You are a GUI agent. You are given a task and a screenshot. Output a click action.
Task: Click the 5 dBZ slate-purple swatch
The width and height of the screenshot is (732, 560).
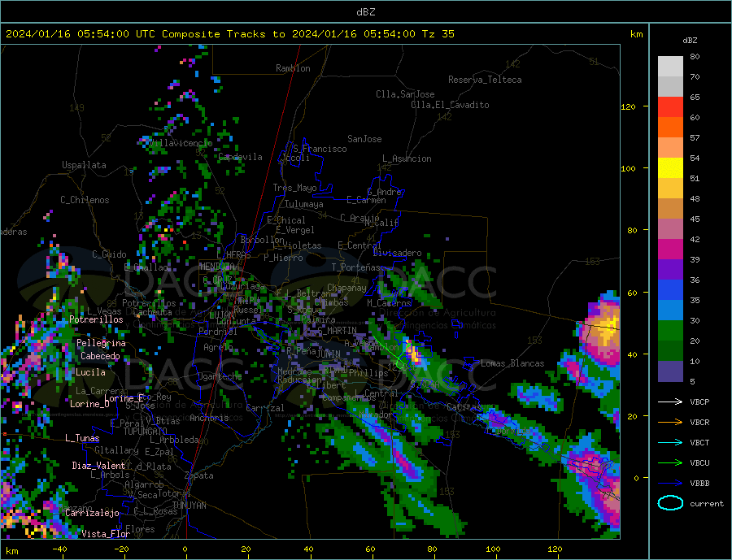click(670, 371)
